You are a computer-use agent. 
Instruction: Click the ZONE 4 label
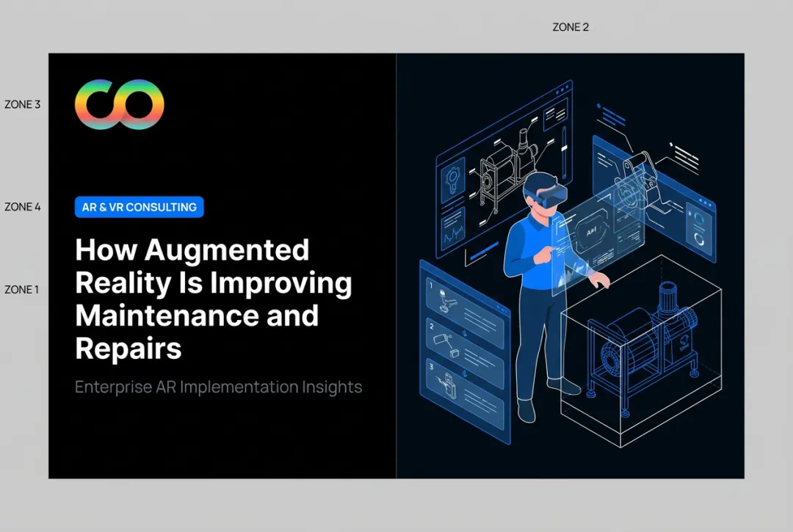coord(23,207)
